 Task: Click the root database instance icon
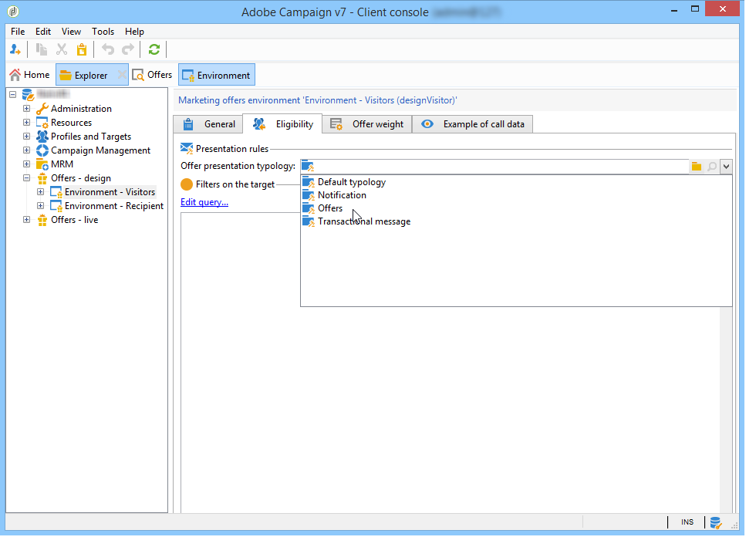coord(29,95)
